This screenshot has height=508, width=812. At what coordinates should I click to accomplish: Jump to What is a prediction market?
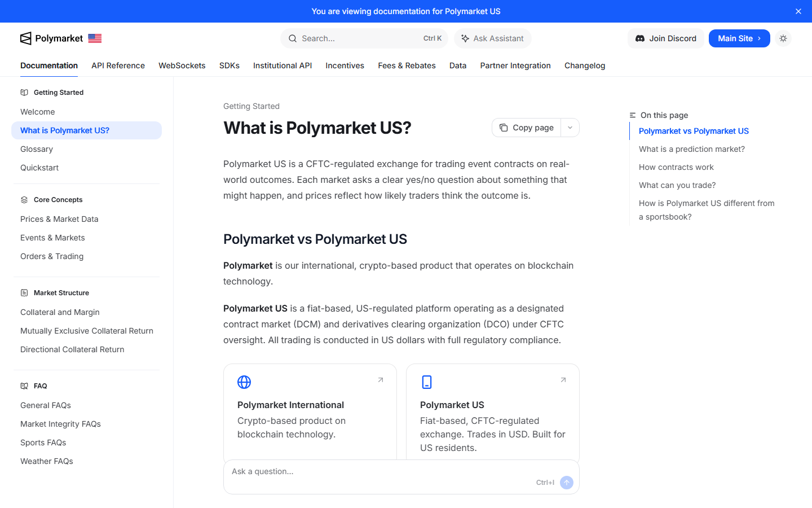pyautogui.click(x=692, y=149)
